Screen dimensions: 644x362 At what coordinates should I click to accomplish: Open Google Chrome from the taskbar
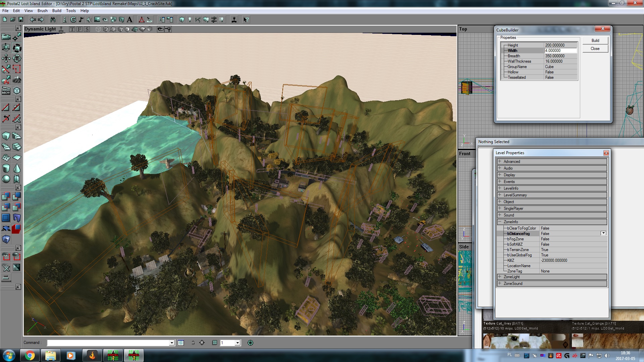[30, 355]
